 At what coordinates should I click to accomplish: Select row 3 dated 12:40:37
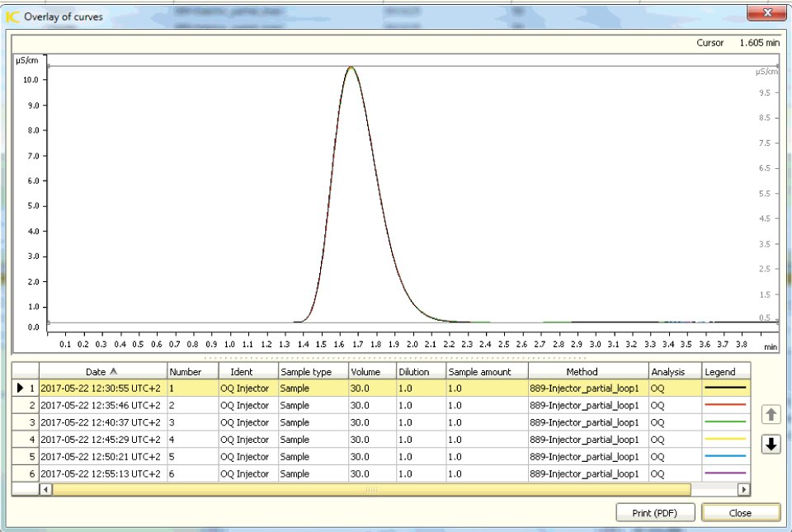pos(101,422)
